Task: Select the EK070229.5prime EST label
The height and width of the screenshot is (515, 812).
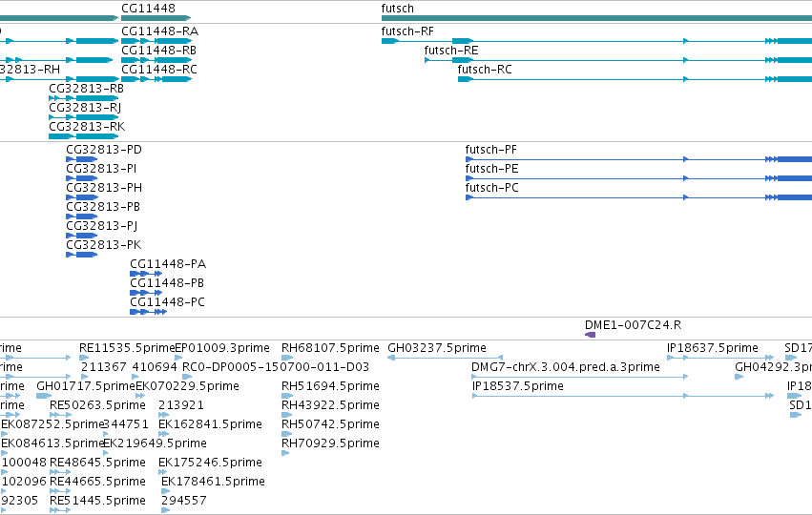Action: click(187, 386)
